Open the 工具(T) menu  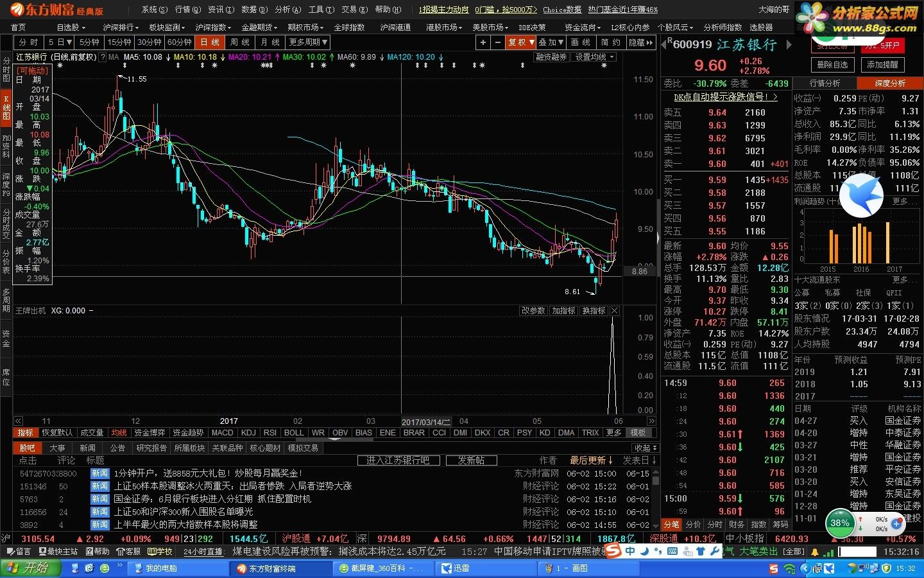pyautogui.click(x=321, y=10)
